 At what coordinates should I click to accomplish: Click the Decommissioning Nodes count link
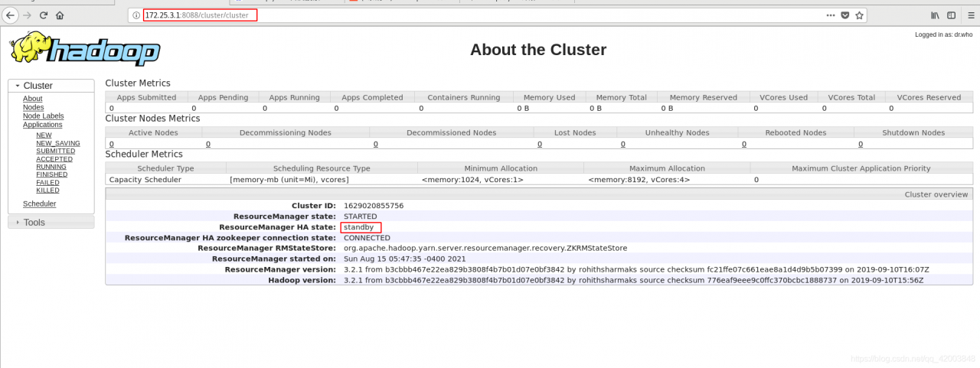tap(207, 144)
